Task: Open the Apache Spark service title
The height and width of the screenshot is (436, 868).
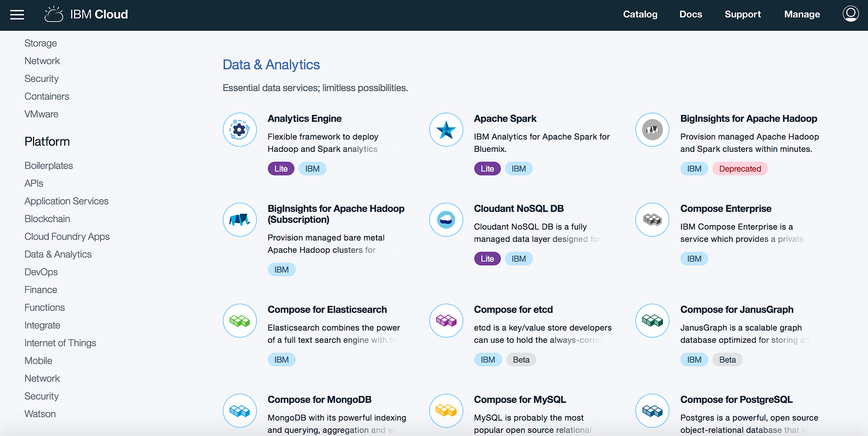Action: (505, 119)
